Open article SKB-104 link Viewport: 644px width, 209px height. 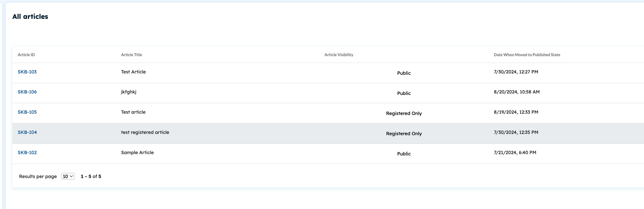click(27, 132)
